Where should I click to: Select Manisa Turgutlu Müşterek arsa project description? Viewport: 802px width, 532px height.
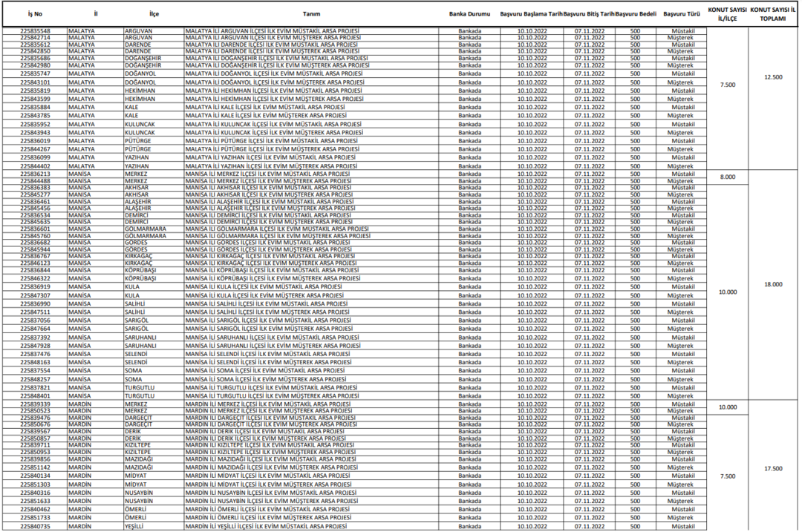coord(272,396)
